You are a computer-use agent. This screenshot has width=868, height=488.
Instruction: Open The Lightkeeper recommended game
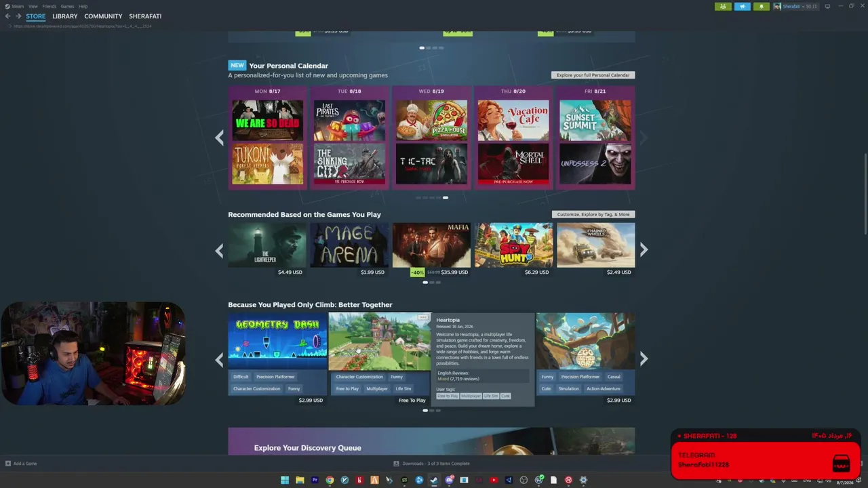267,245
